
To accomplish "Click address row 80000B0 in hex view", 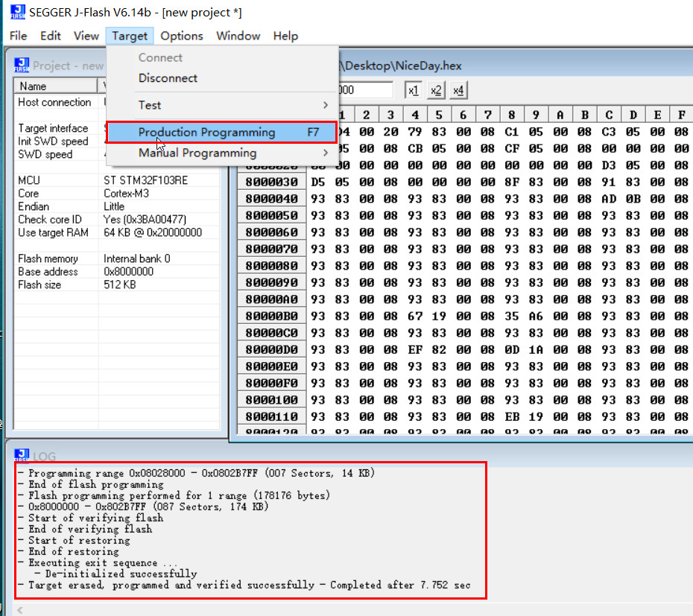I will point(271,317).
